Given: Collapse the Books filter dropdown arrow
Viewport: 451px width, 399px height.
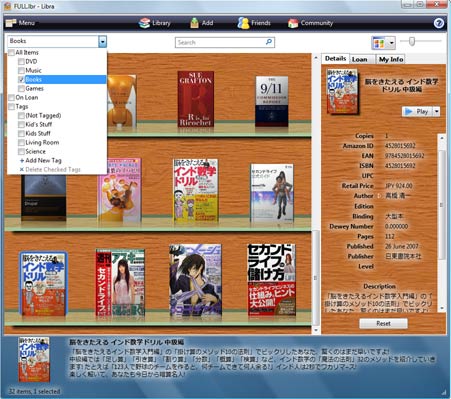Looking at the screenshot, I should coord(102,42).
